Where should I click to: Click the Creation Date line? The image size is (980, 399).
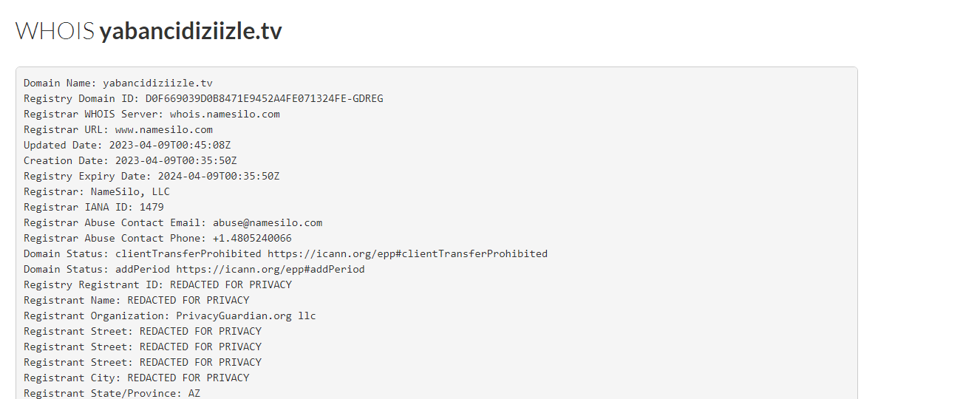[130, 160]
